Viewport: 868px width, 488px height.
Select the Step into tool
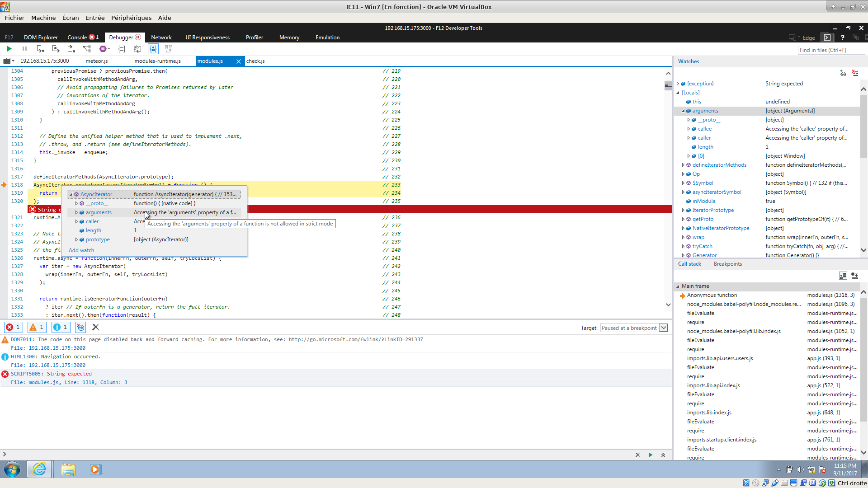pyautogui.click(x=40, y=48)
